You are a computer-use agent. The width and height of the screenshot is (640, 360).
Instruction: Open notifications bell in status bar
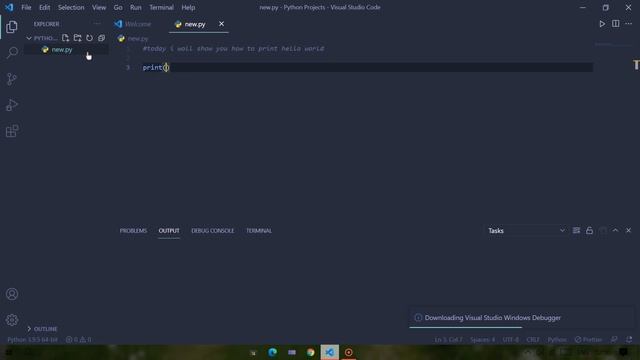click(629, 340)
